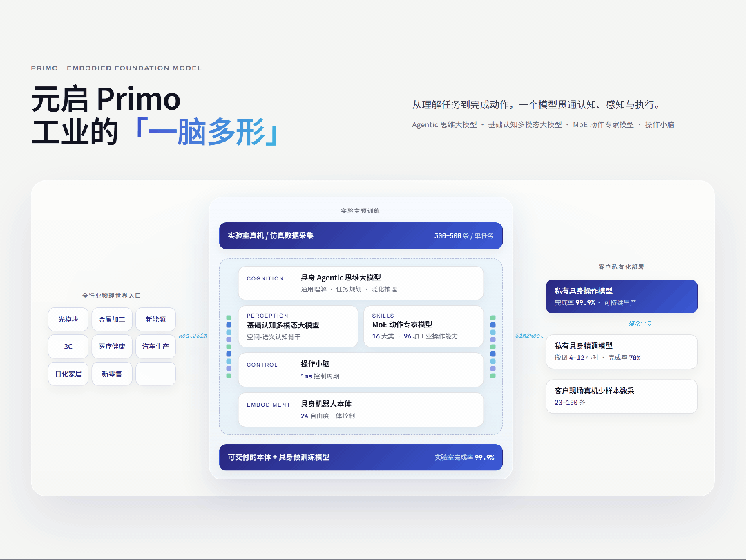Click the 实验室预训练 section heading
Image resolution: width=746 pixels, height=560 pixels.
click(360, 211)
